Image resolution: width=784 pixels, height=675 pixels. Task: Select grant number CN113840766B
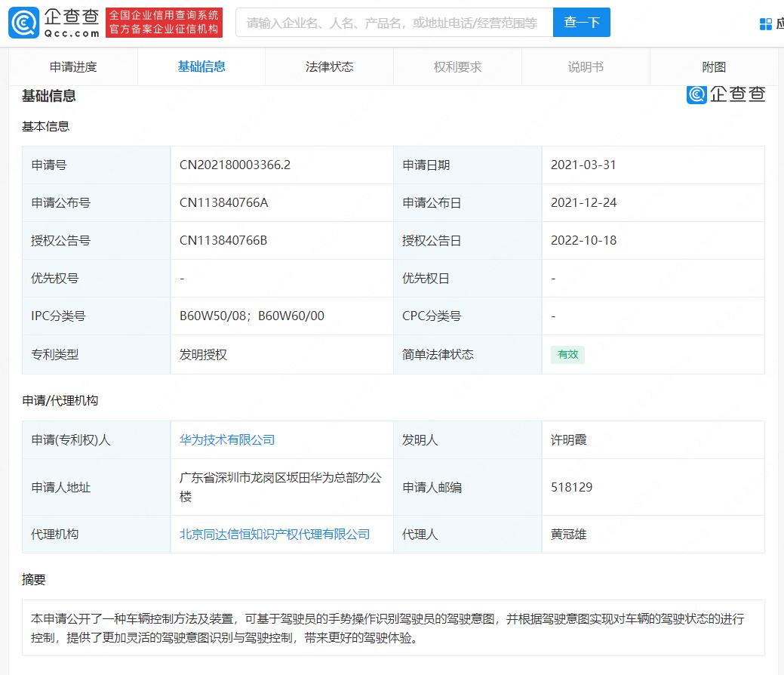tap(223, 240)
